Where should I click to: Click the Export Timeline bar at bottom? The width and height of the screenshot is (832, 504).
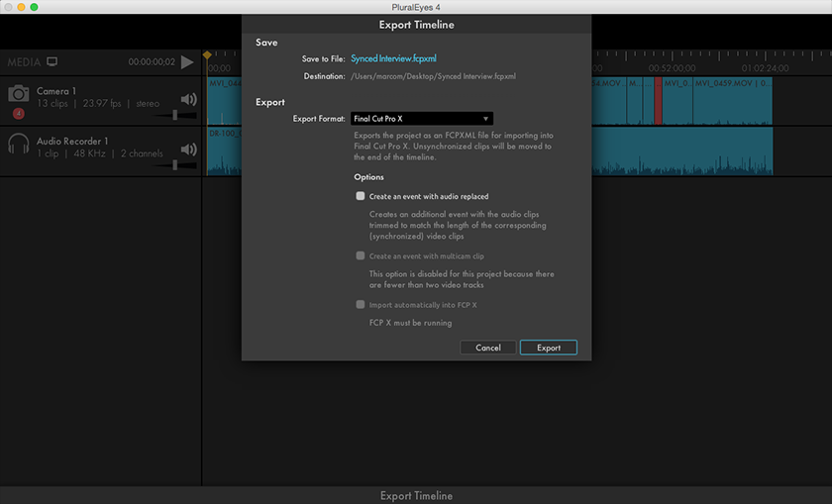click(416, 495)
